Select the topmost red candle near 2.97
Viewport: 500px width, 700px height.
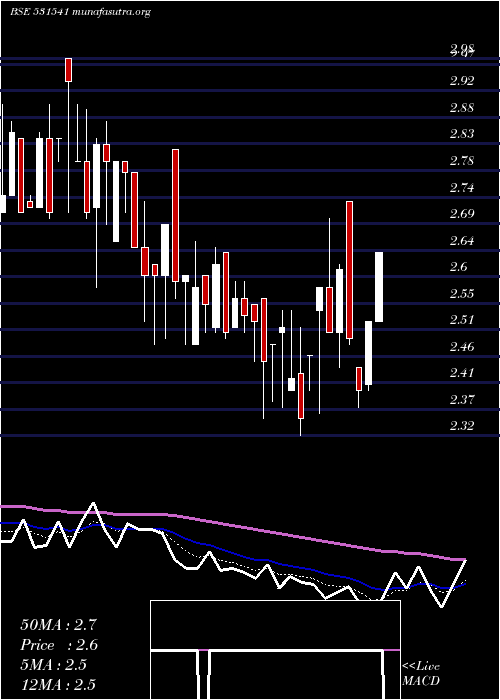pos(68,70)
